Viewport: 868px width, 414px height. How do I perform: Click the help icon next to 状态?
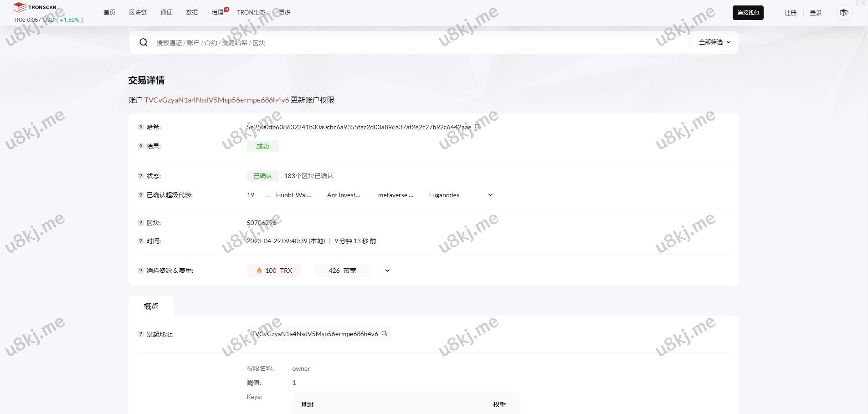point(140,176)
